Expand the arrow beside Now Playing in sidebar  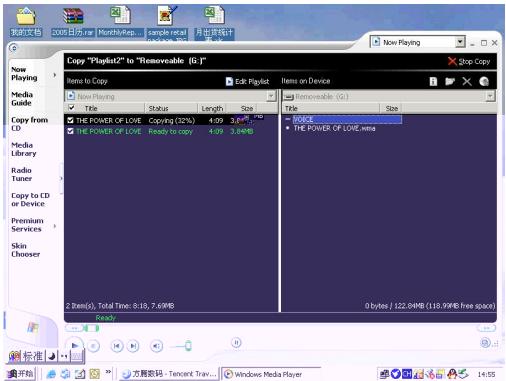(x=55, y=75)
